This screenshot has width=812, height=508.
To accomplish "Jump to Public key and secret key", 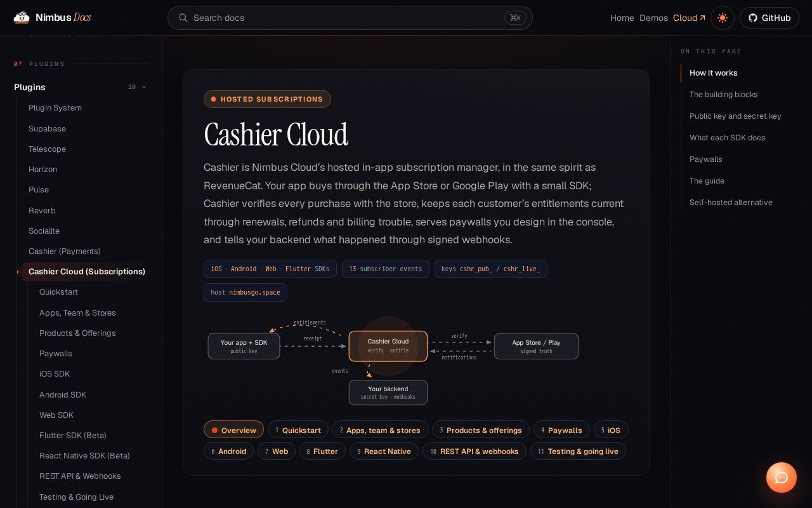I will click(x=735, y=116).
